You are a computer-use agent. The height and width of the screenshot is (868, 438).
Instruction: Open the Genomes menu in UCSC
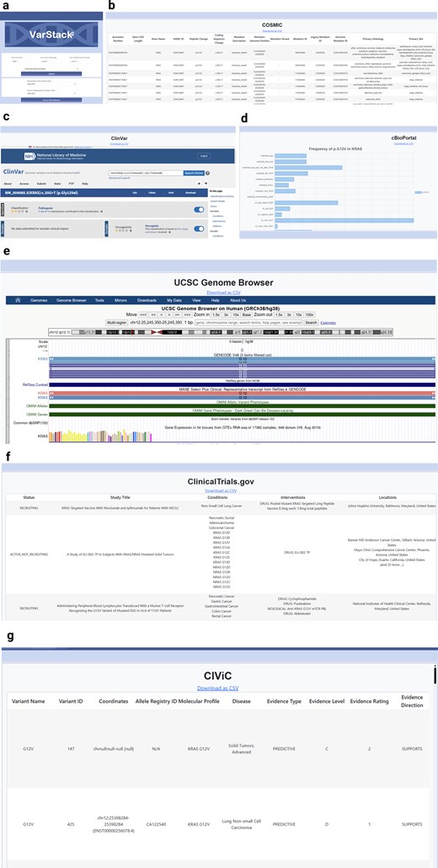pyautogui.click(x=39, y=300)
